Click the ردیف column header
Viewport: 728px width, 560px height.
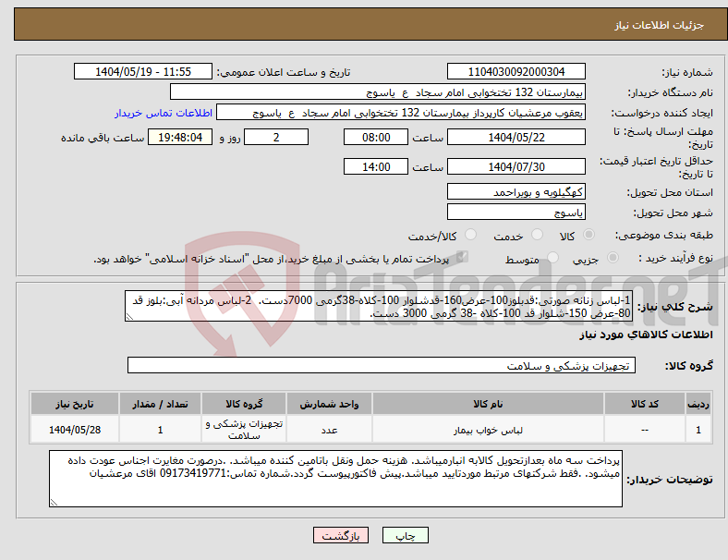coord(698,404)
